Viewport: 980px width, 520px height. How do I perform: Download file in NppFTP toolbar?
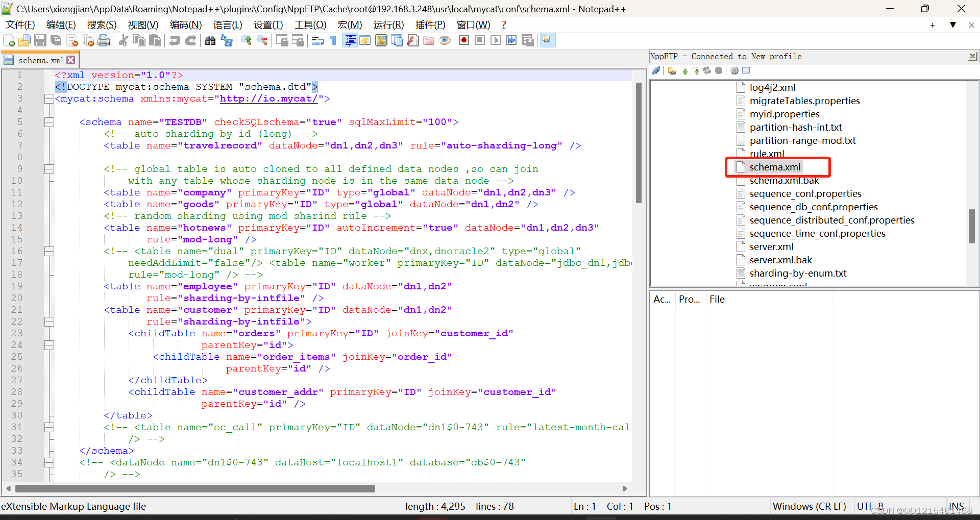point(685,70)
